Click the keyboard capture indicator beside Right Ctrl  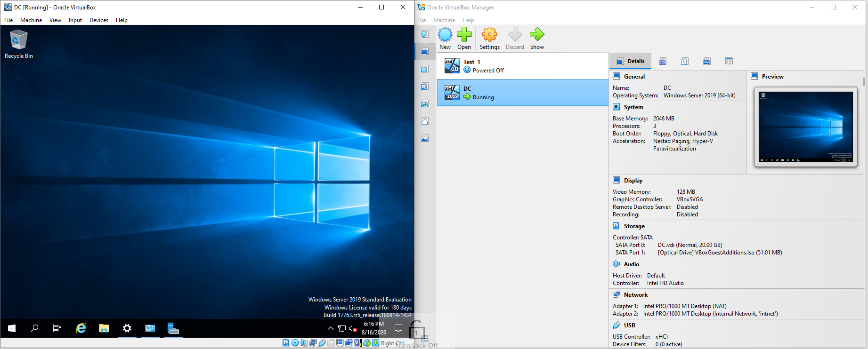[376, 343]
